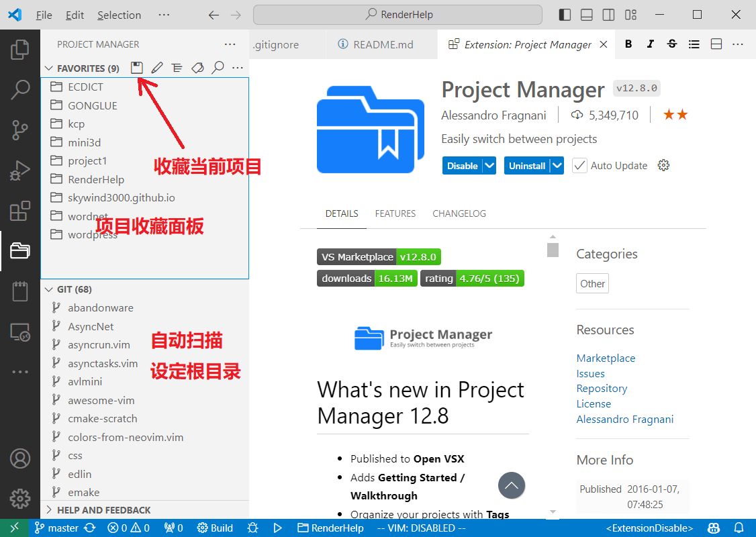Expand Help and Feedback section
756x537 pixels.
click(49, 509)
